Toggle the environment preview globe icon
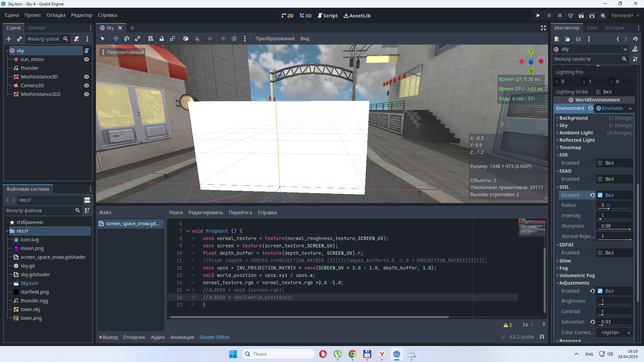Image resolution: width=644 pixels, height=362 pixels. [234, 39]
